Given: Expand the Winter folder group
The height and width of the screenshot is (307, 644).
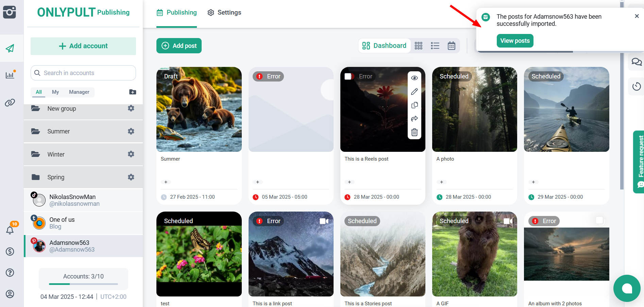Looking at the screenshot, I should [56, 155].
